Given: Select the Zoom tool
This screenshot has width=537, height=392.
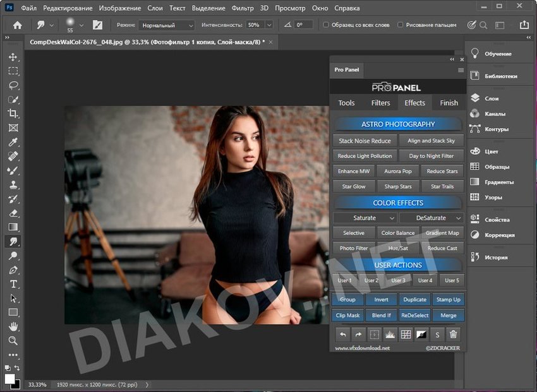Looking at the screenshot, I should 13,340.
